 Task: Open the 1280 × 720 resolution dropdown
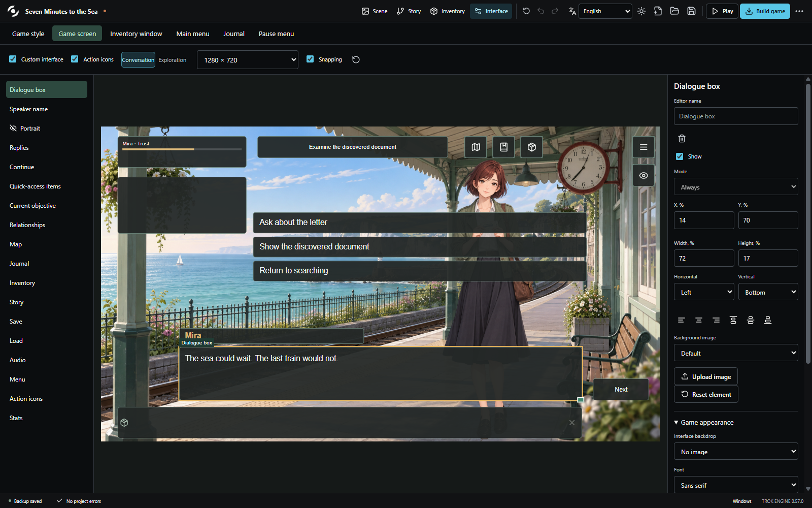pos(248,60)
